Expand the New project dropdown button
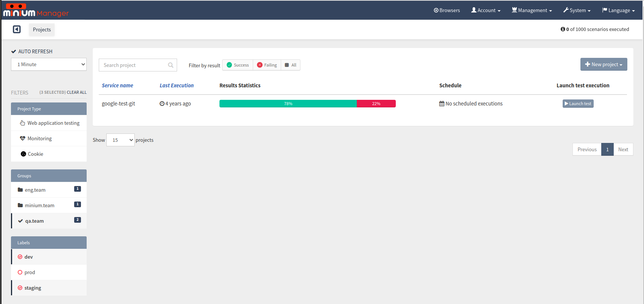Screen dimensions: 644x304 pos(604,64)
